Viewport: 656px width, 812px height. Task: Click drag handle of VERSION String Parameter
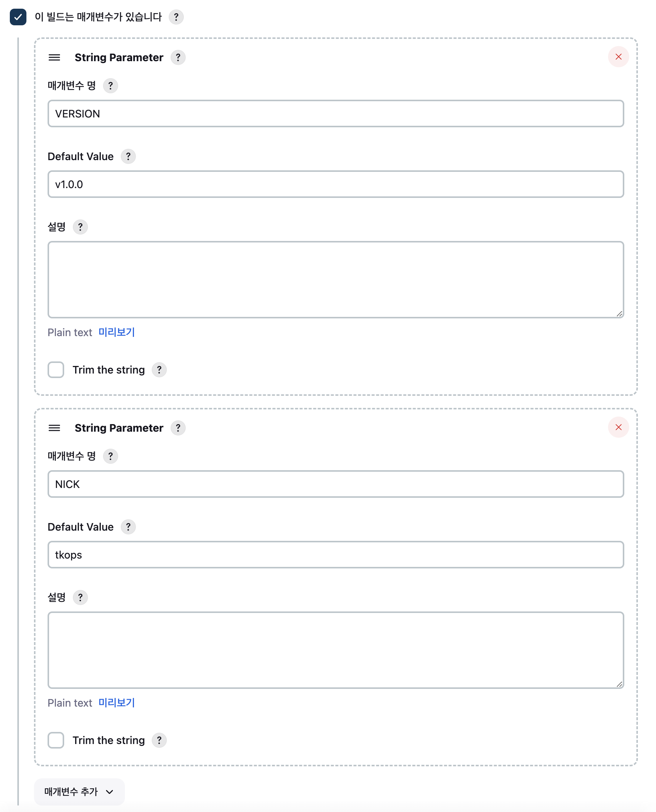coord(54,57)
